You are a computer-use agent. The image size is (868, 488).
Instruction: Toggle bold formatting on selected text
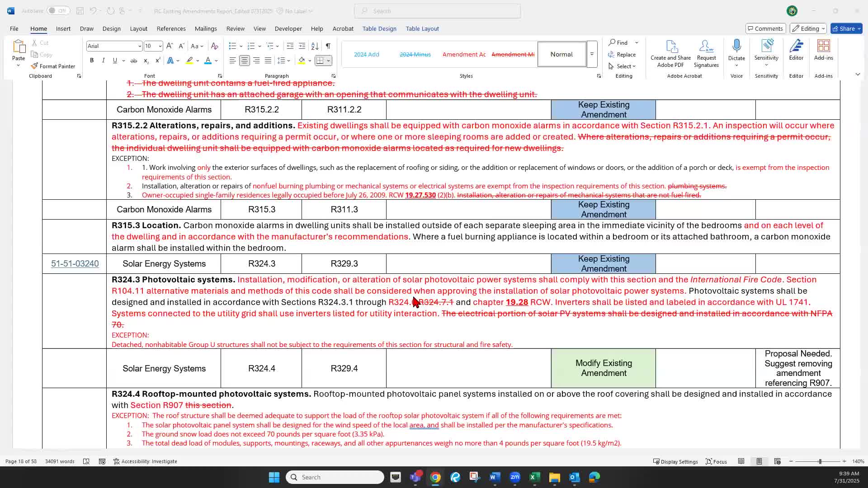point(92,60)
